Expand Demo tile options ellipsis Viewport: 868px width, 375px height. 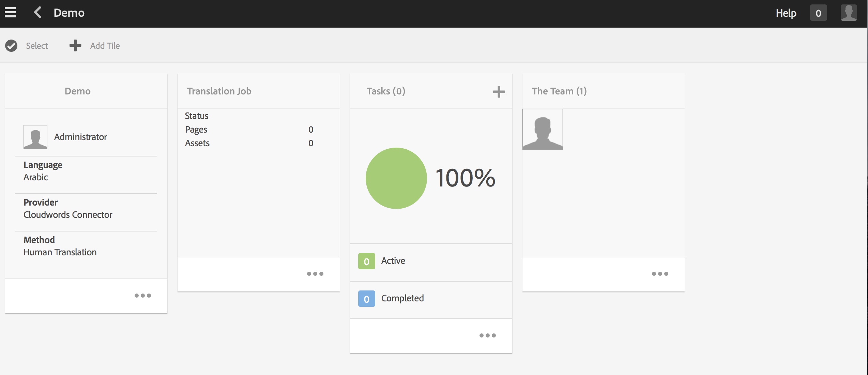point(142,296)
